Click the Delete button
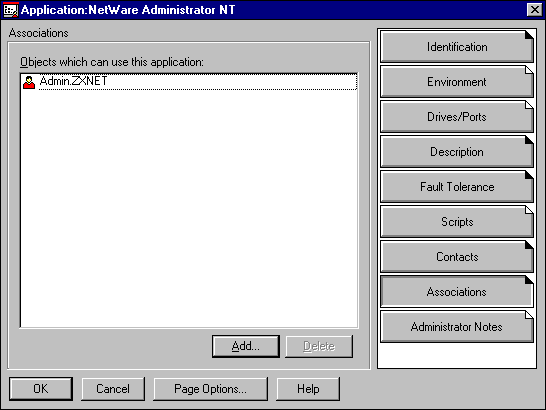 pyautogui.click(x=319, y=346)
